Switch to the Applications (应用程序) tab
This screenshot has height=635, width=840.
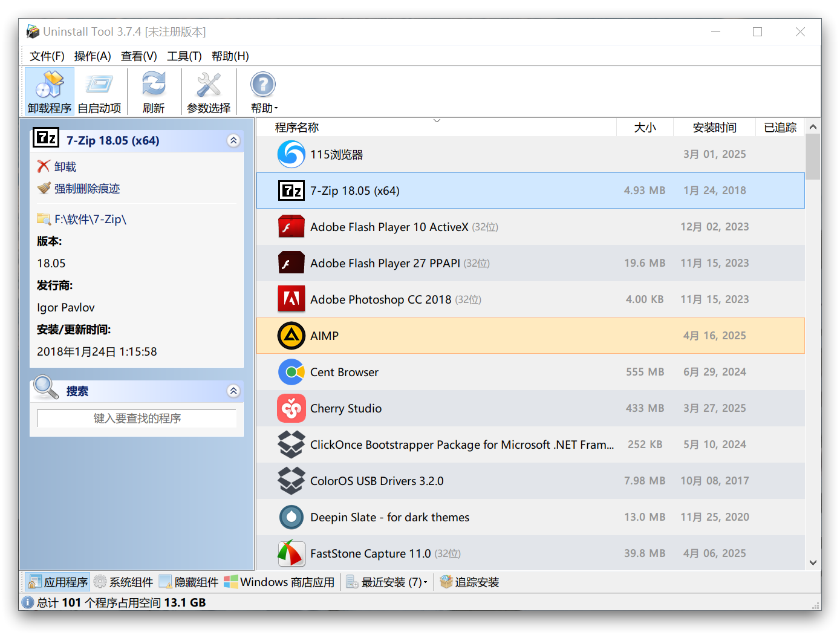[x=58, y=582]
